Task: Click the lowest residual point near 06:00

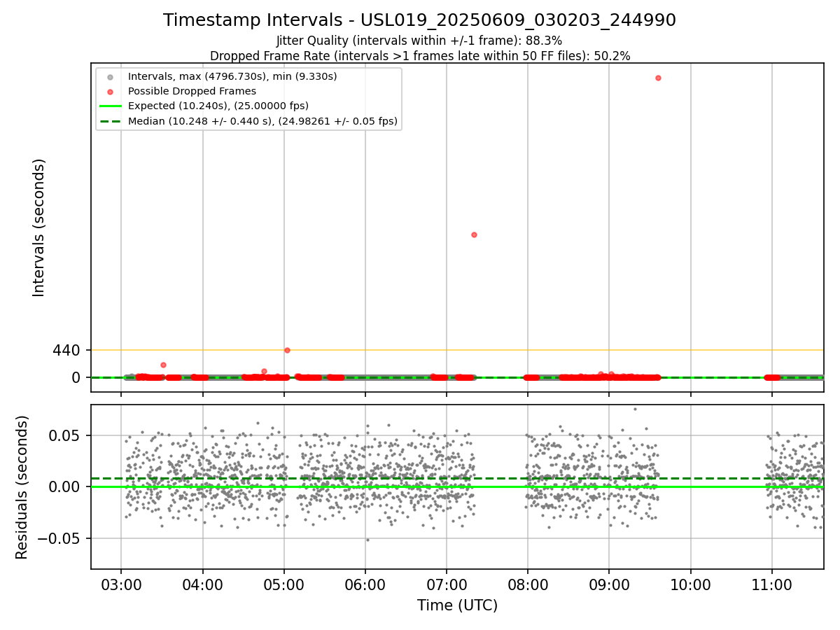Action: pos(367,540)
